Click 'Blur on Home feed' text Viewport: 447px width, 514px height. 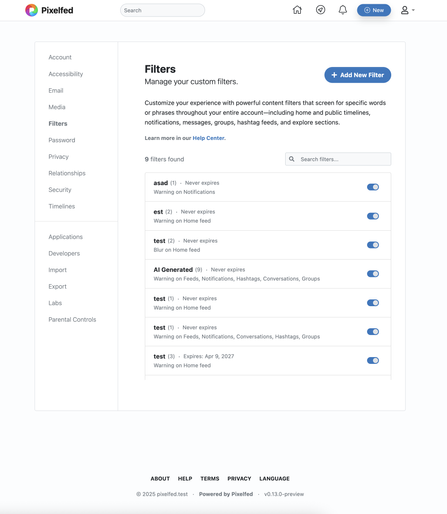click(177, 250)
